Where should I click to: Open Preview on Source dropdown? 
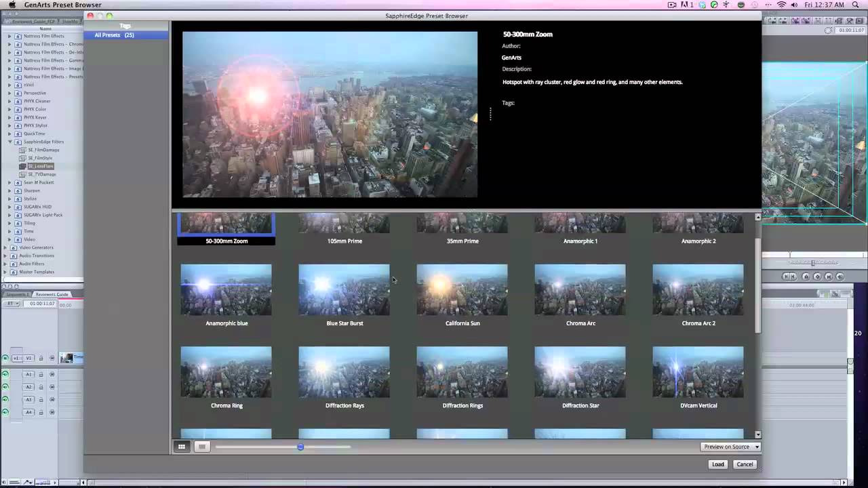click(730, 447)
